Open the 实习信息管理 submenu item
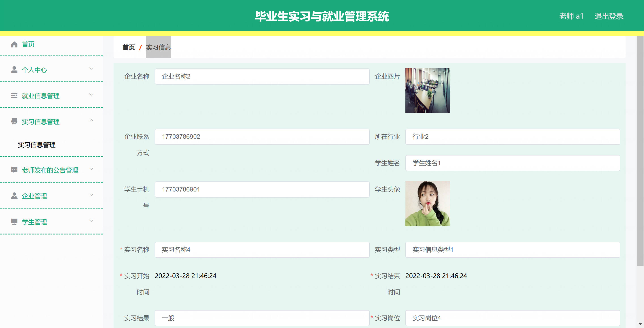 click(x=36, y=145)
